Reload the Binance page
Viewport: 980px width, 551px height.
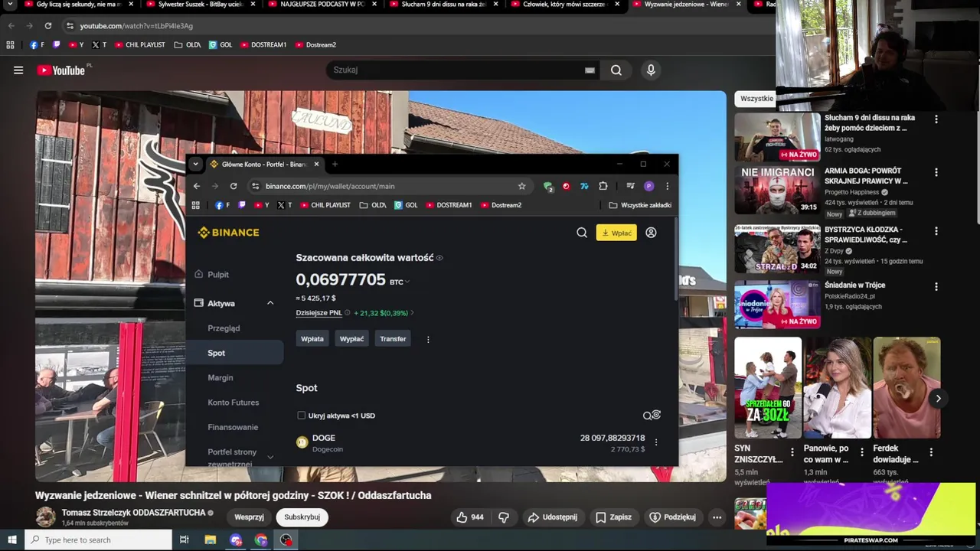coord(234,186)
